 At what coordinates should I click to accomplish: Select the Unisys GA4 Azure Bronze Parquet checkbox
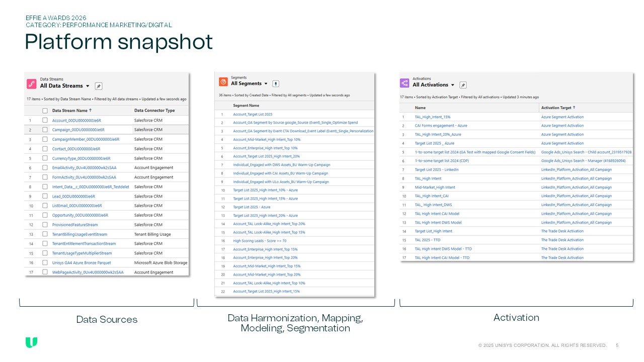point(45,263)
